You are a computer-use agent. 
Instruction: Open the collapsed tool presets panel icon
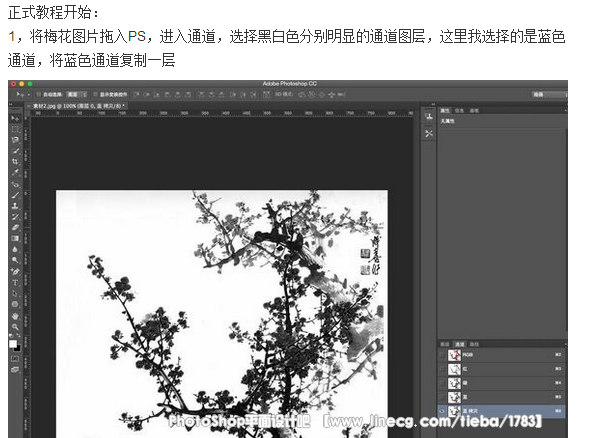click(x=429, y=134)
